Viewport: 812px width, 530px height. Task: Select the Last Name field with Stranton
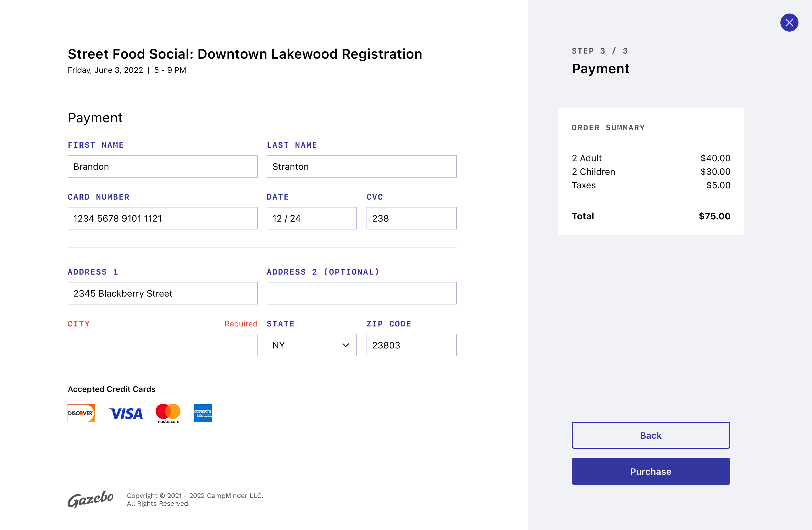361,166
